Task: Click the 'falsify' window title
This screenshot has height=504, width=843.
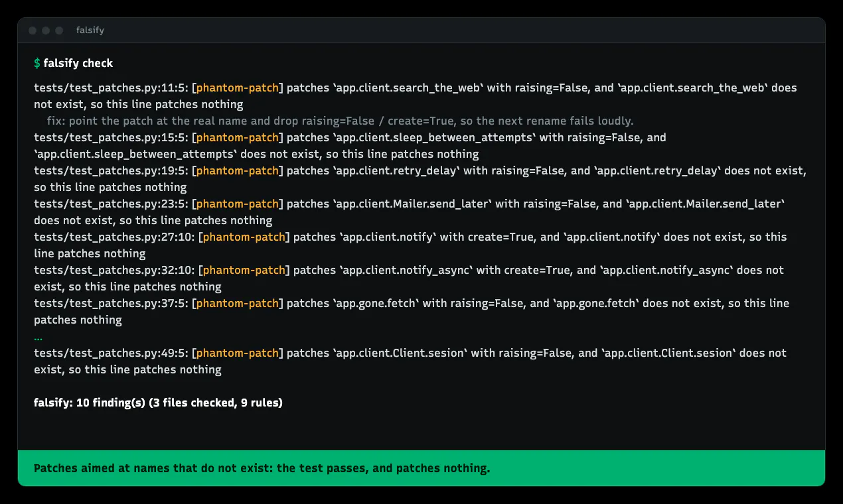Action: pos(90,31)
